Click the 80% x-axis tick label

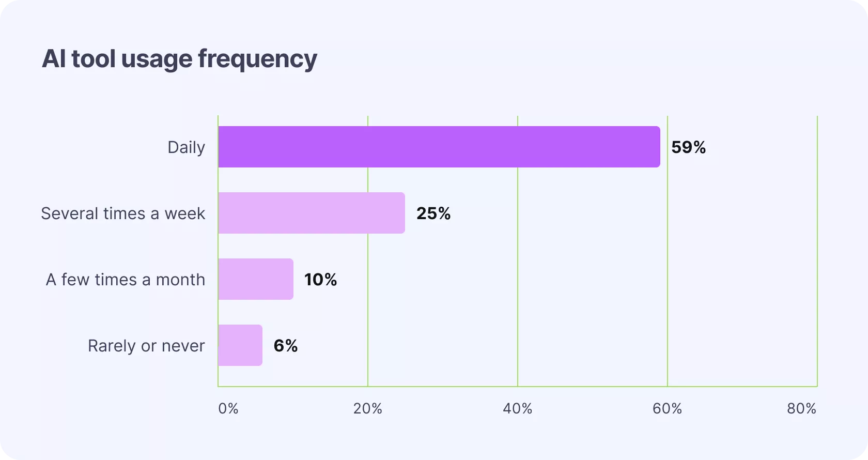point(801,409)
